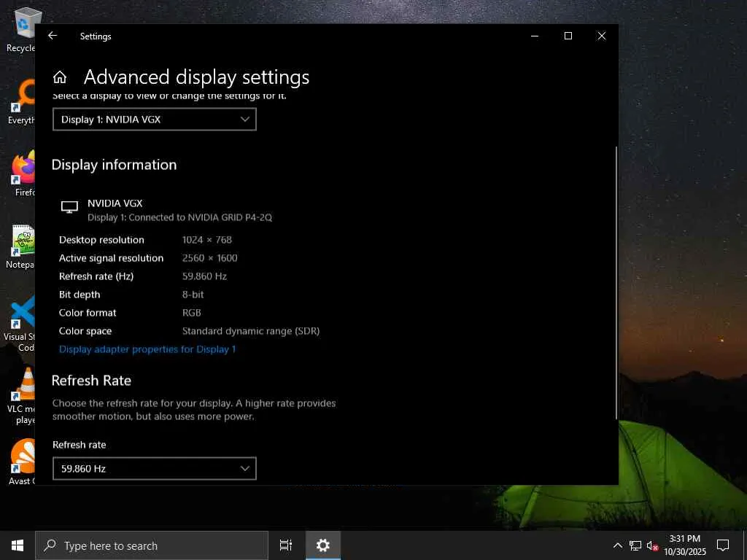747x560 pixels.
Task: Go back using Settings back arrow
Action: click(53, 36)
